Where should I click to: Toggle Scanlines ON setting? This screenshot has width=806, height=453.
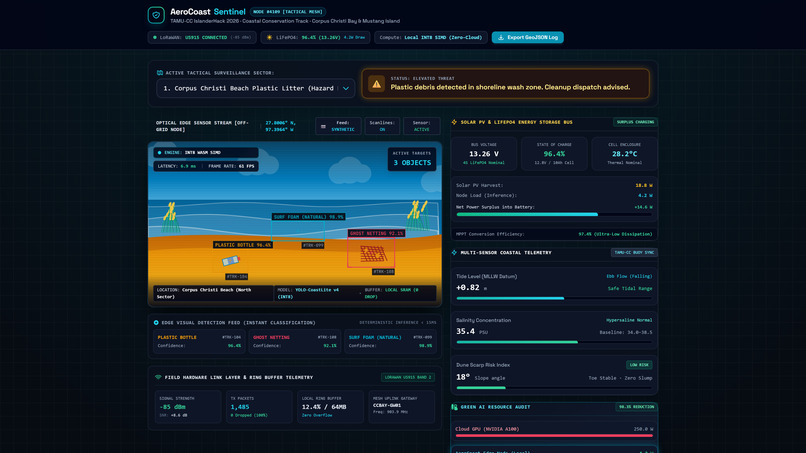tap(382, 126)
